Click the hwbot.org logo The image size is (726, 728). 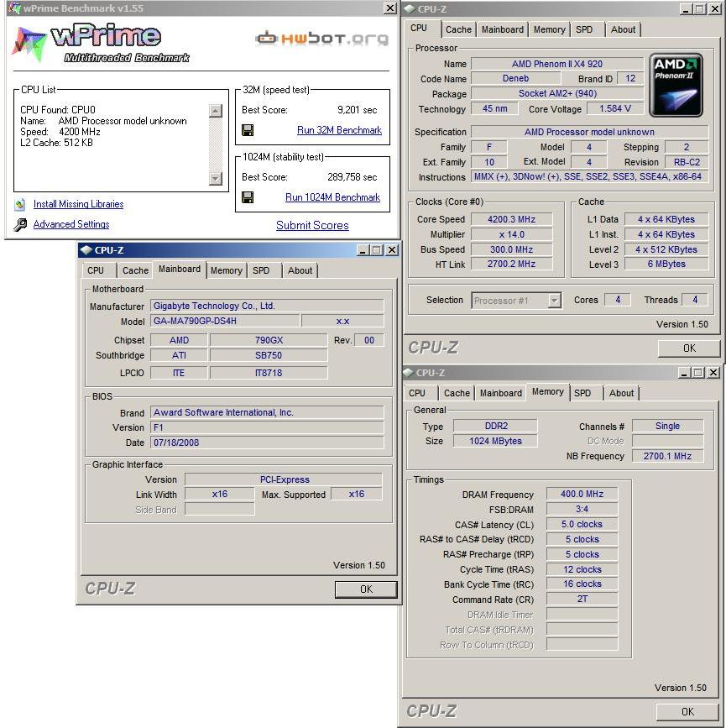coord(321,39)
